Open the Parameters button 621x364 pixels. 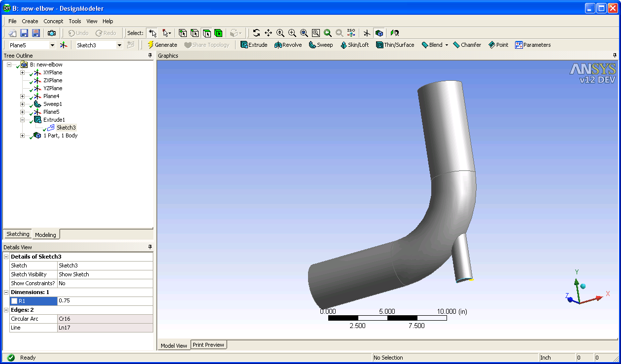tap(533, 45)
